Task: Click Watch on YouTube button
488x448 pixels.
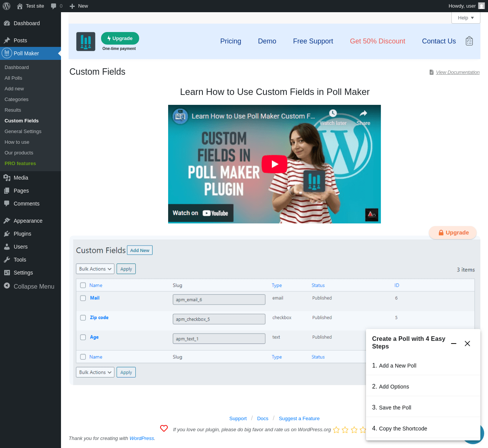Action: (201, 213)
